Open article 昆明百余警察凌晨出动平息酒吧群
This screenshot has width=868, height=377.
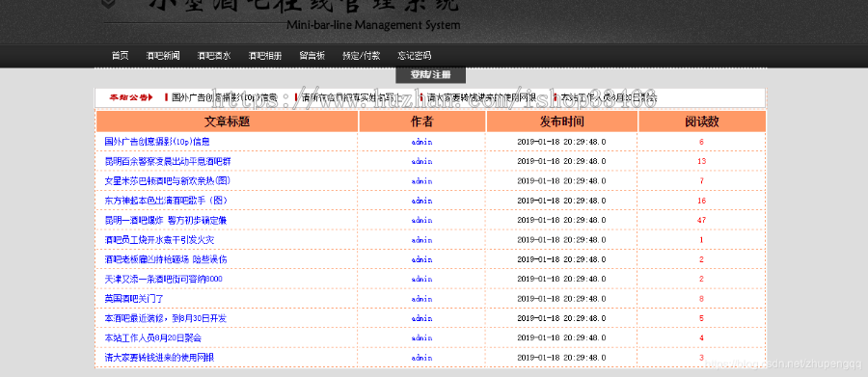click(168, 161)
